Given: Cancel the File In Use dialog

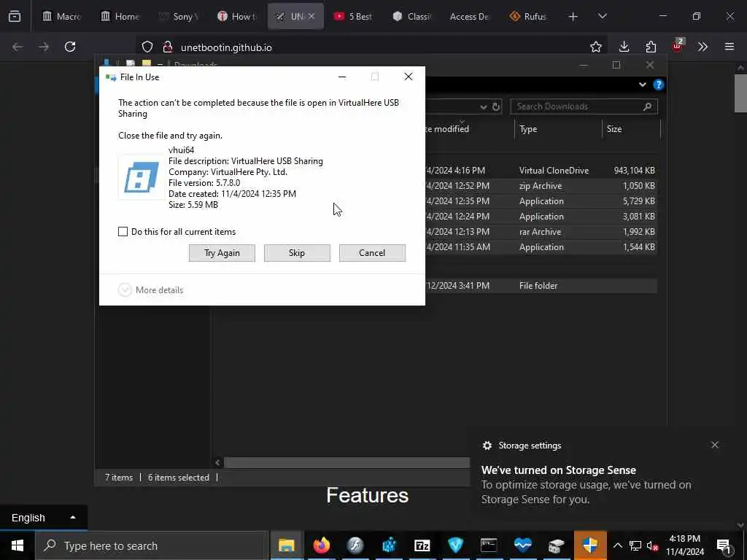Looking at the screenshot, I should coord(372,253).
